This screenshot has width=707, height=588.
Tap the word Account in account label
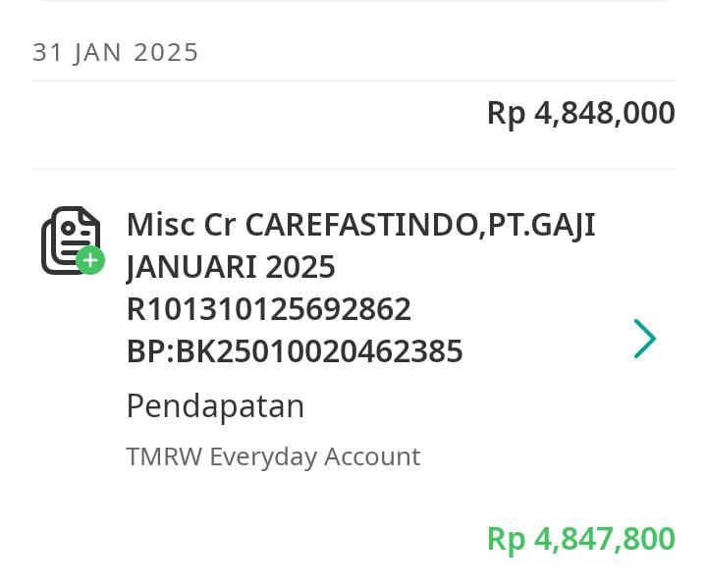click(x=372, y=456)
